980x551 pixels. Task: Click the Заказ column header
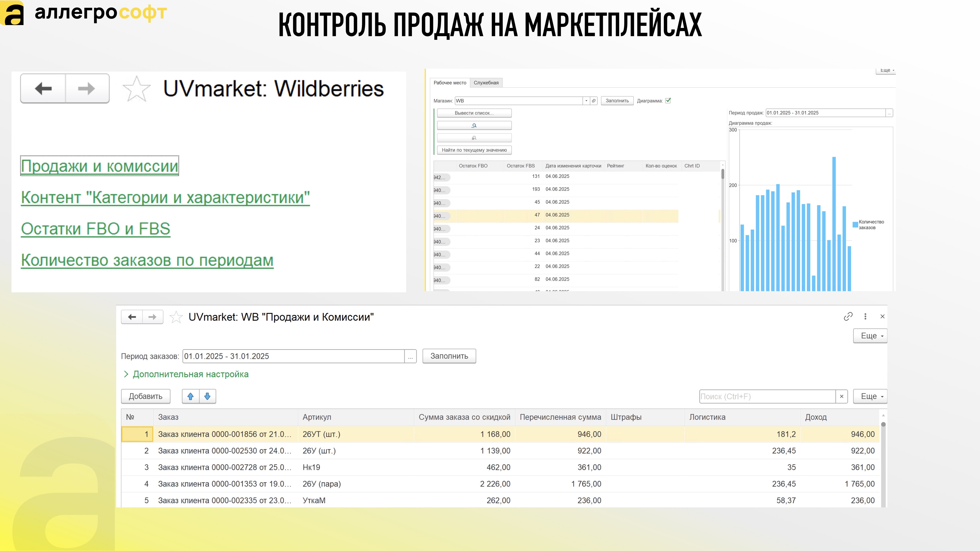click(226, 417)
